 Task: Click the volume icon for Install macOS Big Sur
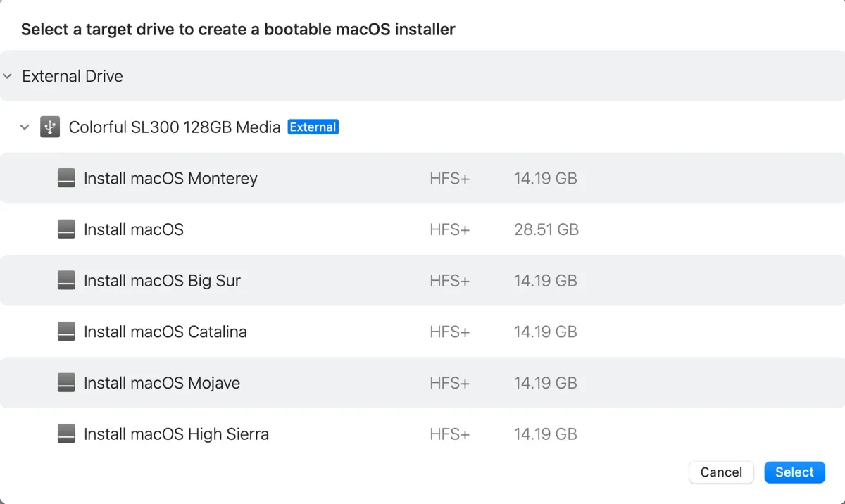[x=66, y=280]
